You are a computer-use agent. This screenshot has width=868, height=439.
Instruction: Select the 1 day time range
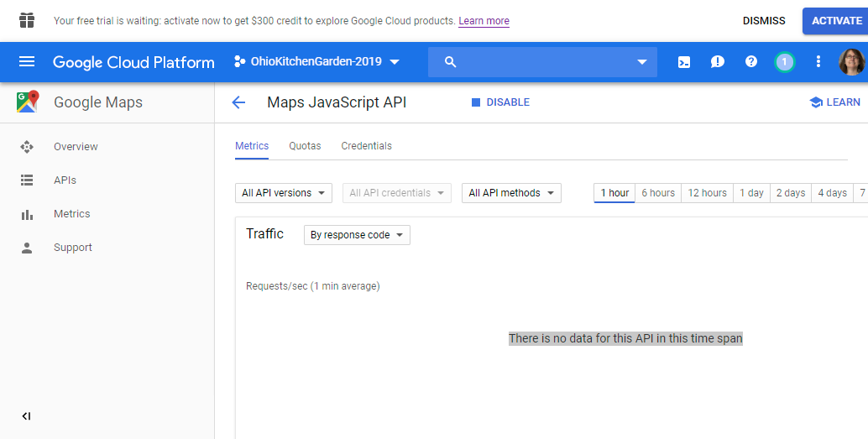pos(752,193)
